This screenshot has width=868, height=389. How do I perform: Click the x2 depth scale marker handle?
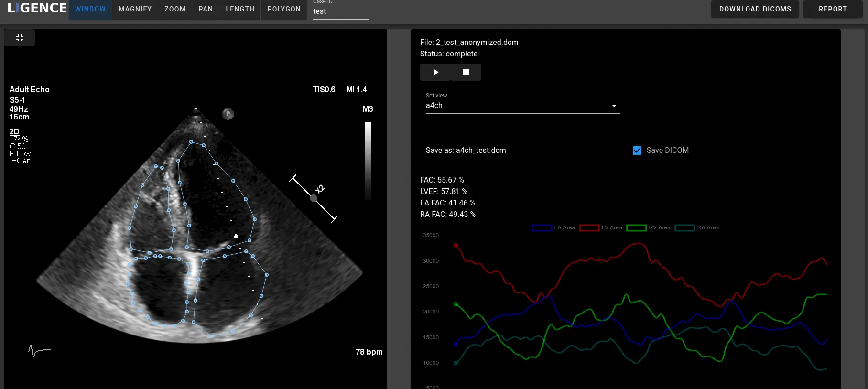(314, 198)
